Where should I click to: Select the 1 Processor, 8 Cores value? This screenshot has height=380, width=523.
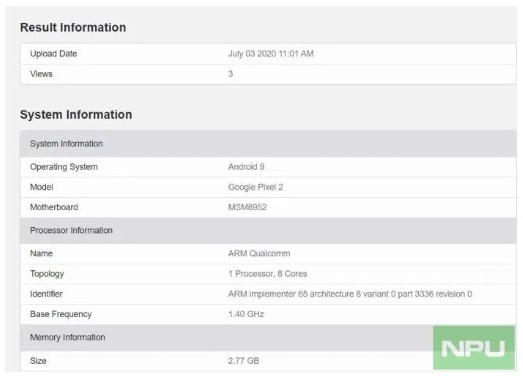click(268, 274)
